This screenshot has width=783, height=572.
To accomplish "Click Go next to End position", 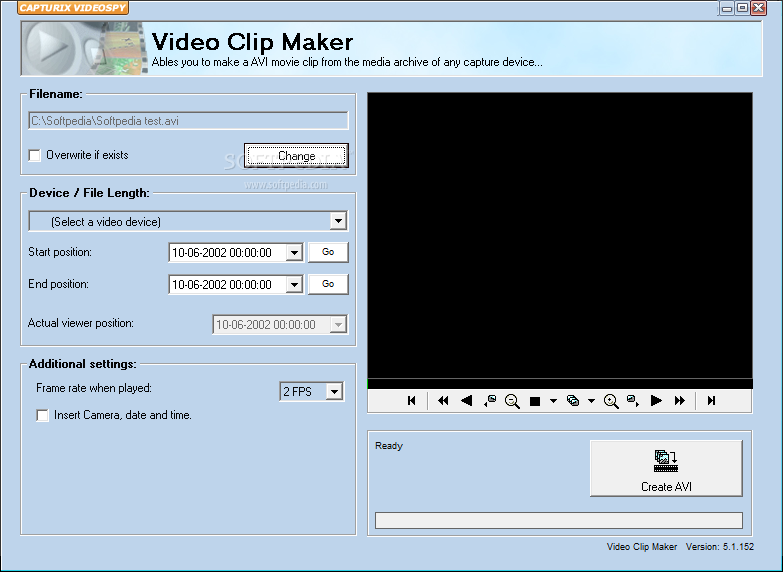I will pyautogui.click(x=328, y=284).
